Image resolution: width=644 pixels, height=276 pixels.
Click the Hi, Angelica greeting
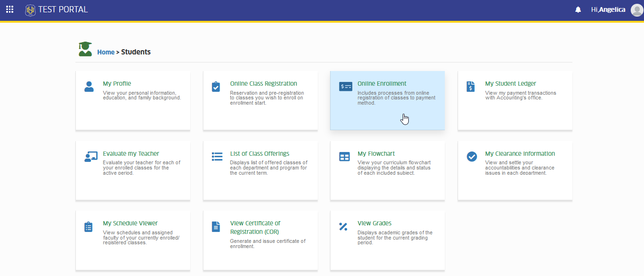608,9
